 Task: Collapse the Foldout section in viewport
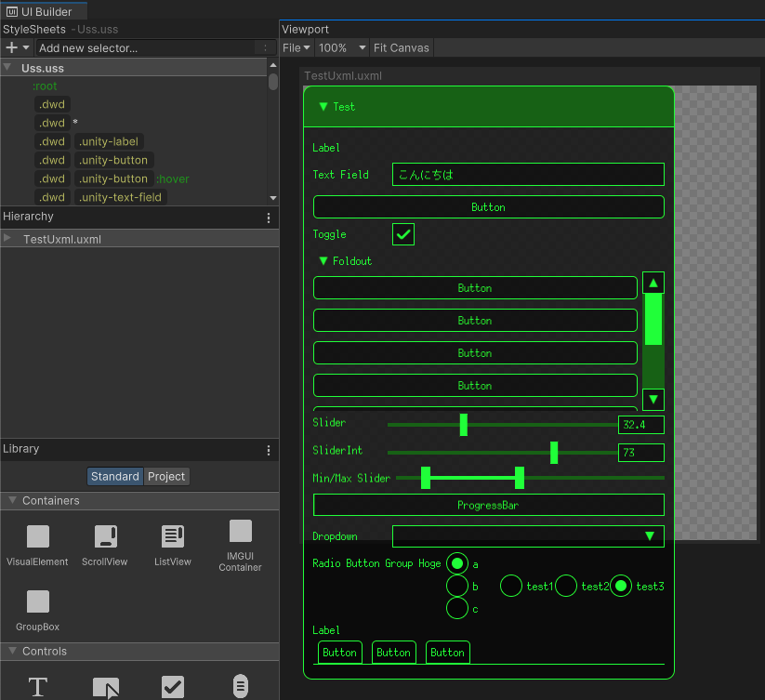pos(323,261)
